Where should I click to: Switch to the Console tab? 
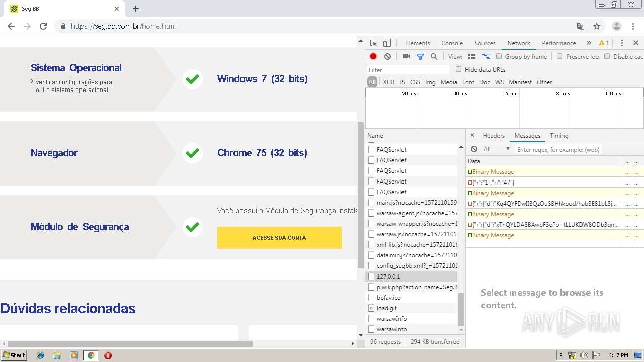(x=452, y=43)
